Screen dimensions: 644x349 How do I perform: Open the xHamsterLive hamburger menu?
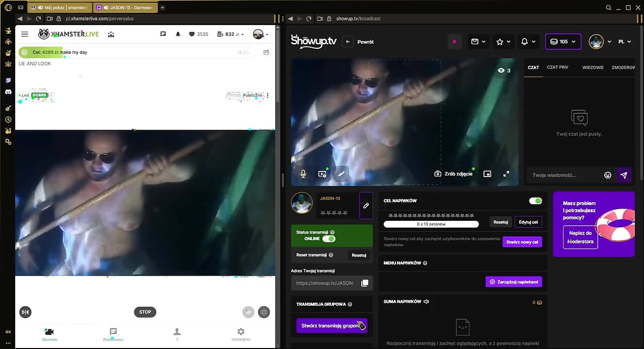[25, 34]
